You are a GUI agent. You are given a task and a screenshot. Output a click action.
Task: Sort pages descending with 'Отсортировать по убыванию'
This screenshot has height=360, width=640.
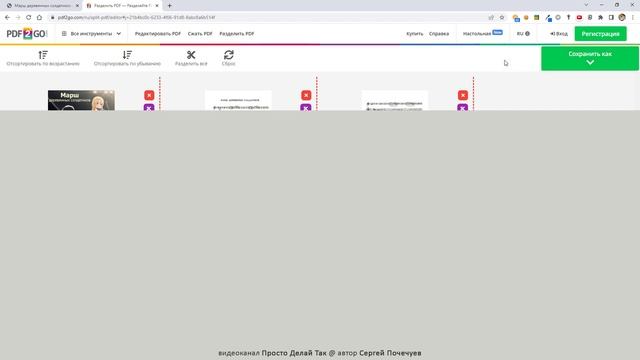[x=127, y=58]
